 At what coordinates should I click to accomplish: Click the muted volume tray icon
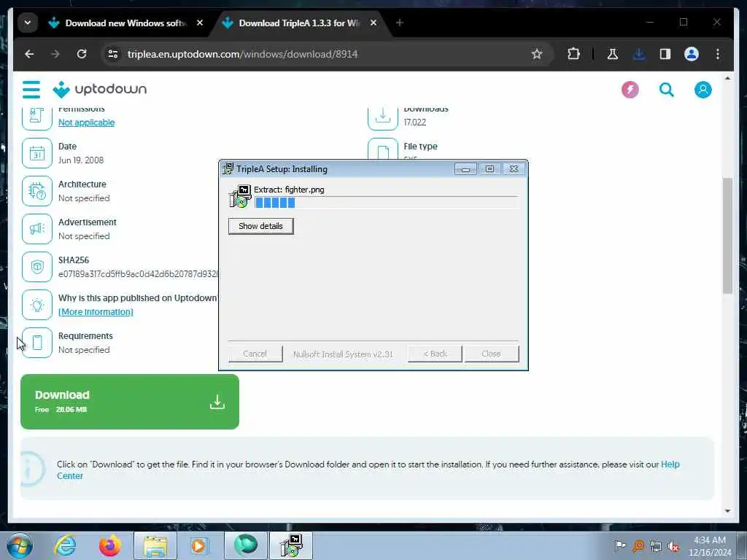[x=673, y=546]
